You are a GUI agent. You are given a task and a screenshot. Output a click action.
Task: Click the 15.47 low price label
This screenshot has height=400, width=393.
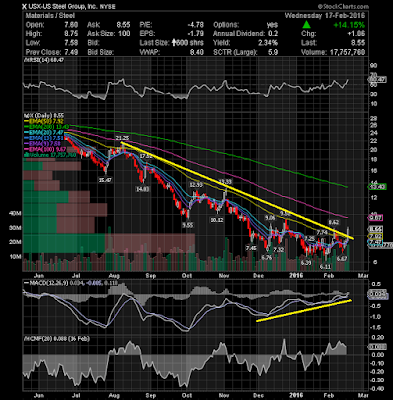pyautogui.click(x=105, y=180)
